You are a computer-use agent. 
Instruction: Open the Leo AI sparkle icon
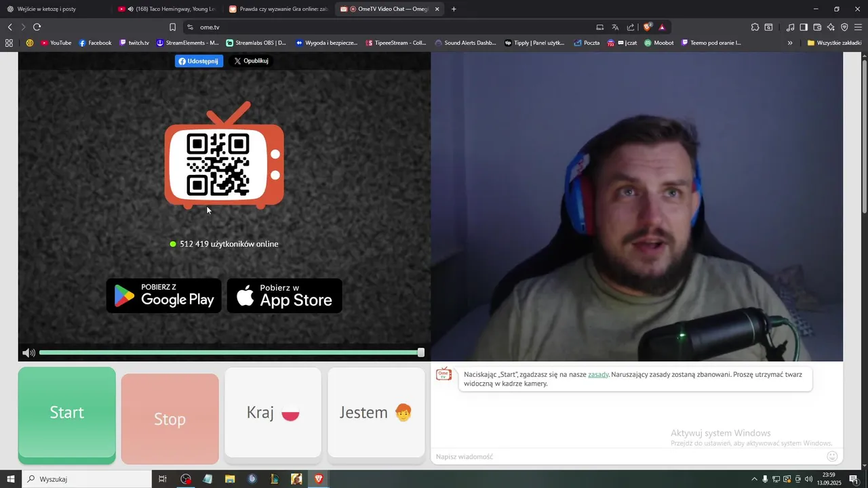(x=831, y=27)
